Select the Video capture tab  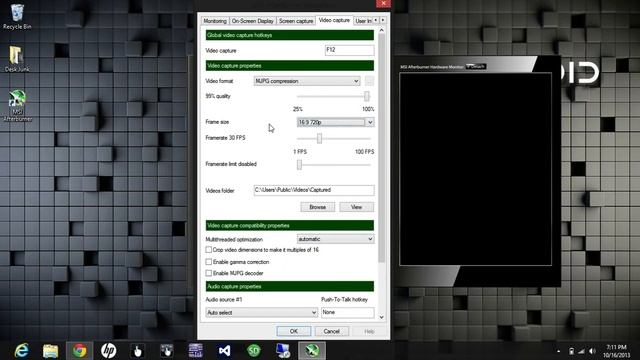tap(334, 20)
